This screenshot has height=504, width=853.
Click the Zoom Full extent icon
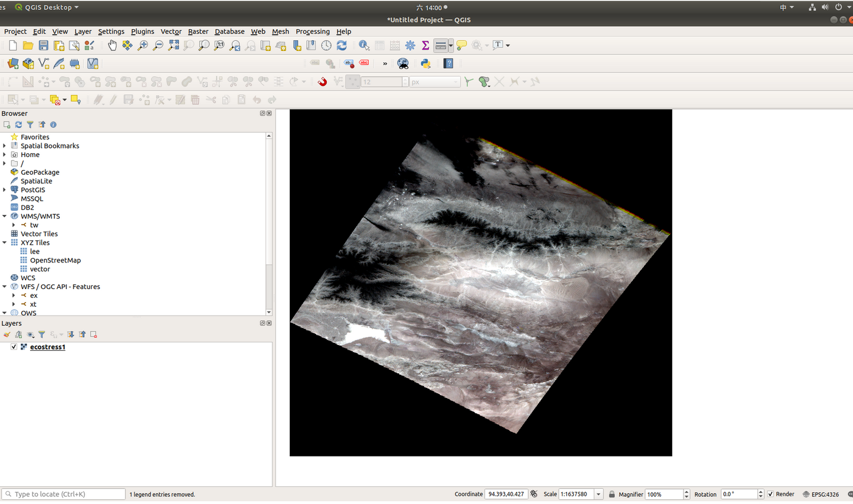pyautogui.click(x=174, y=46)
